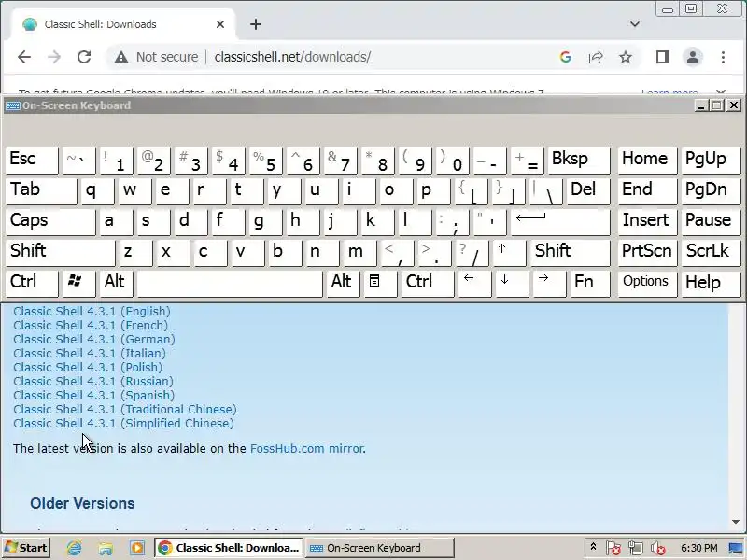Launch Internet Explorer from the taskbar
The height and width of the screenshot is (560, 747).
[74, 548]
